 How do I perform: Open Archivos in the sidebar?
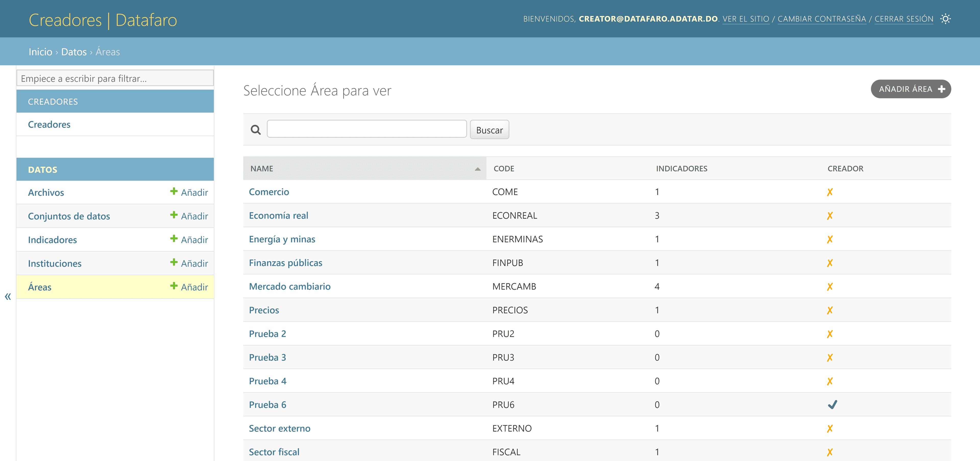coord(46,192)
